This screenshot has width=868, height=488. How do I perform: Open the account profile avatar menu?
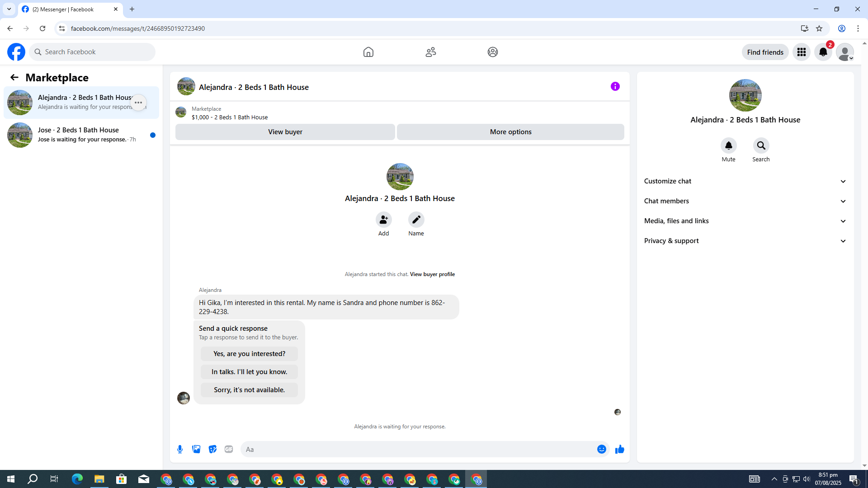pos(845,52)
